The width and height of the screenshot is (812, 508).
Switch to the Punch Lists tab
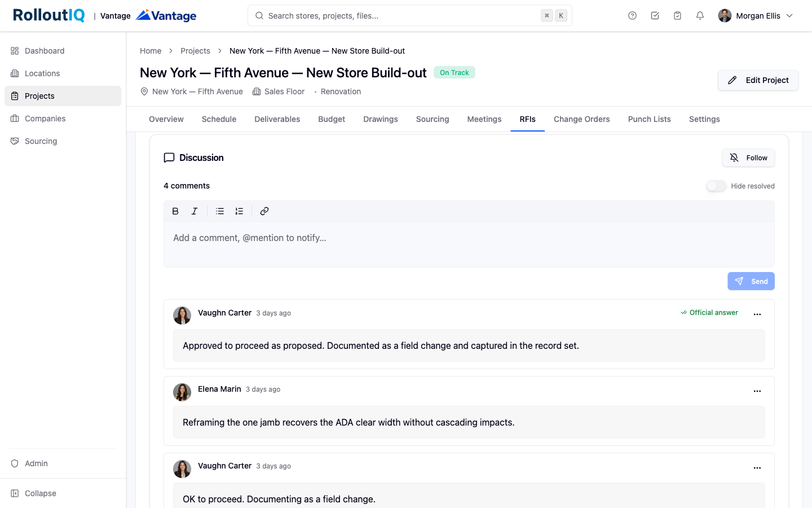(x=650, y=119)
